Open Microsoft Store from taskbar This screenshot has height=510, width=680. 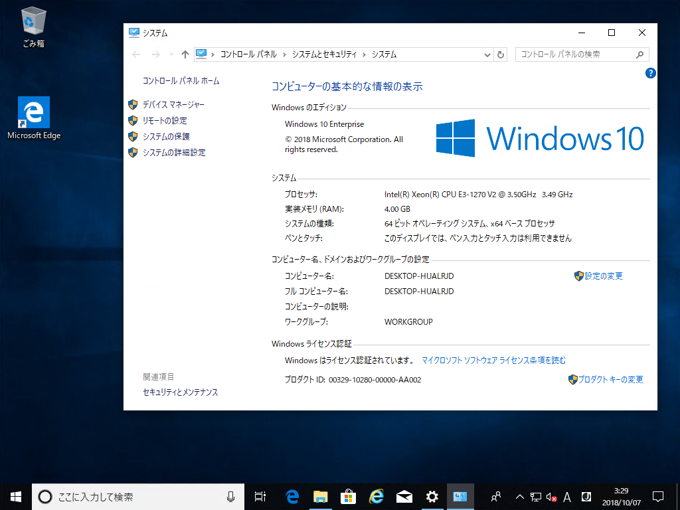click(348, 497)
